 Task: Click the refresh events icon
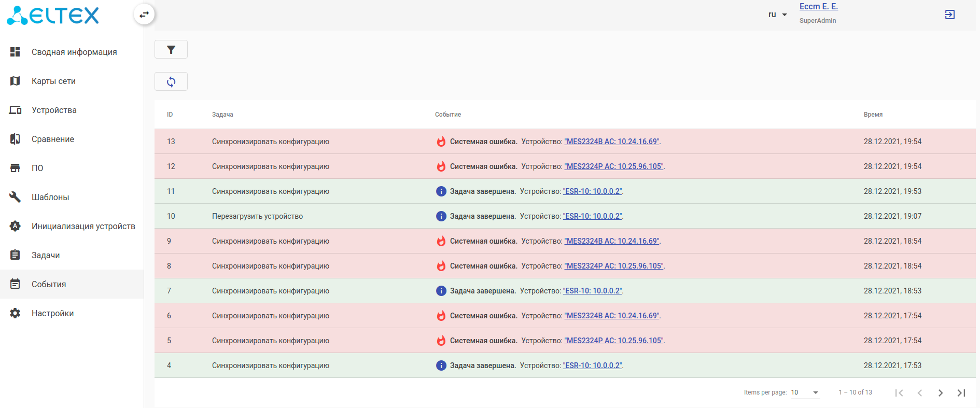pos(171,82)
